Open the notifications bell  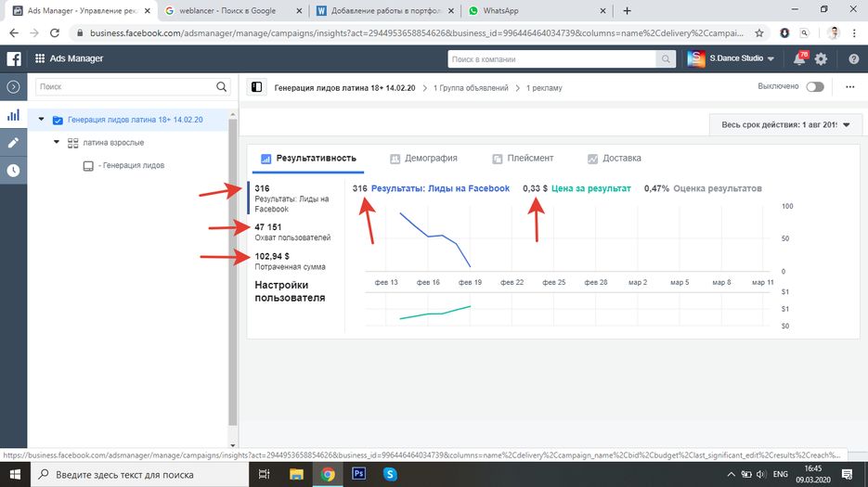click(799, 58)
